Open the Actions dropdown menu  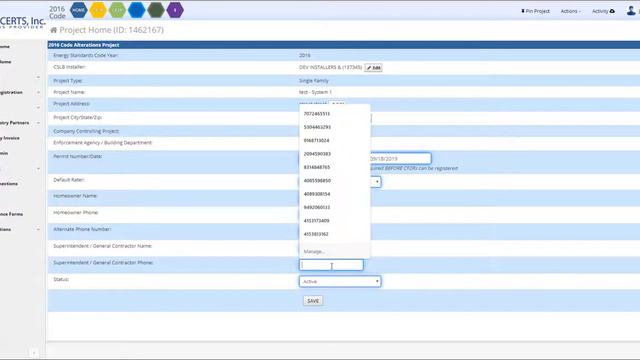coord(570,11)
